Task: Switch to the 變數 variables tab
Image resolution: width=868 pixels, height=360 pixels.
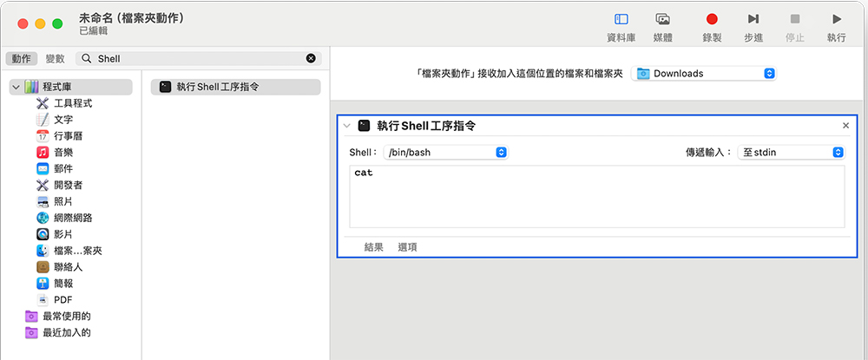Action: point(55,59)
